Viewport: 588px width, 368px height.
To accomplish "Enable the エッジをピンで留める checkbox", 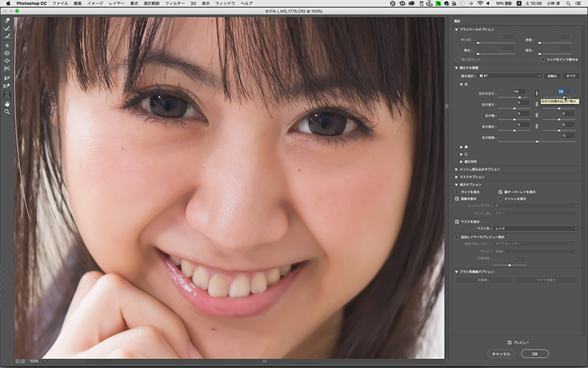I will click(x=542, y=60).
